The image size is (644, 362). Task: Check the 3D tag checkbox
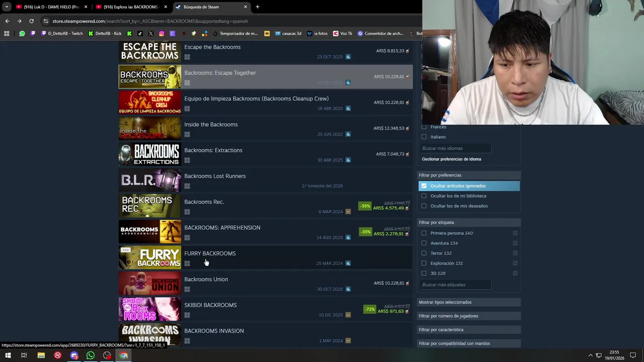coord(424,274)
